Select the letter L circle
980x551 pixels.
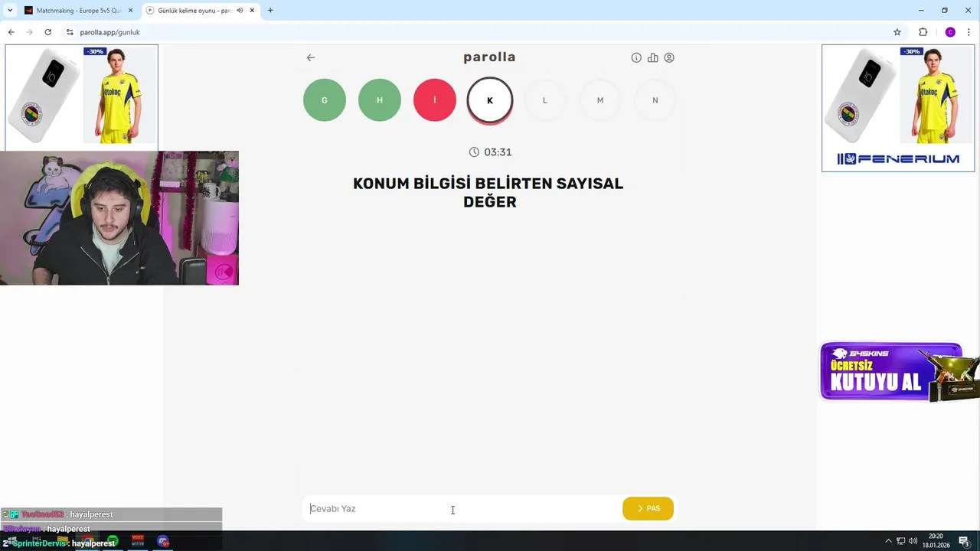click(x=545, y=100)
